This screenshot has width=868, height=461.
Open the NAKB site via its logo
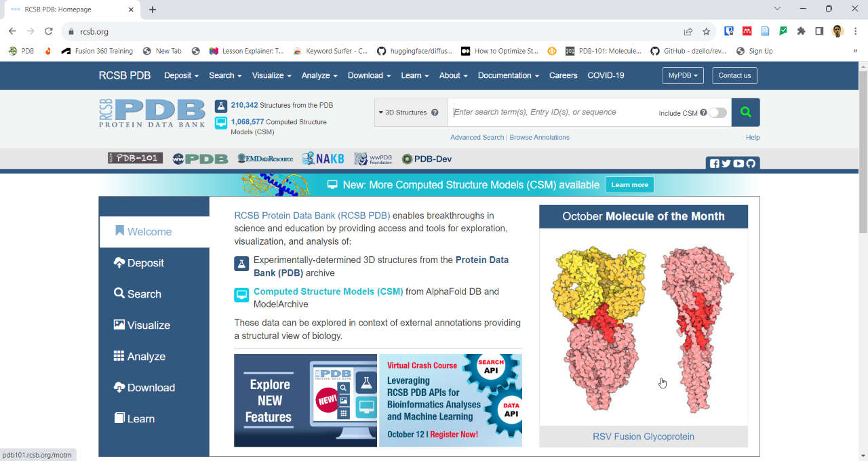click(323, 157)
